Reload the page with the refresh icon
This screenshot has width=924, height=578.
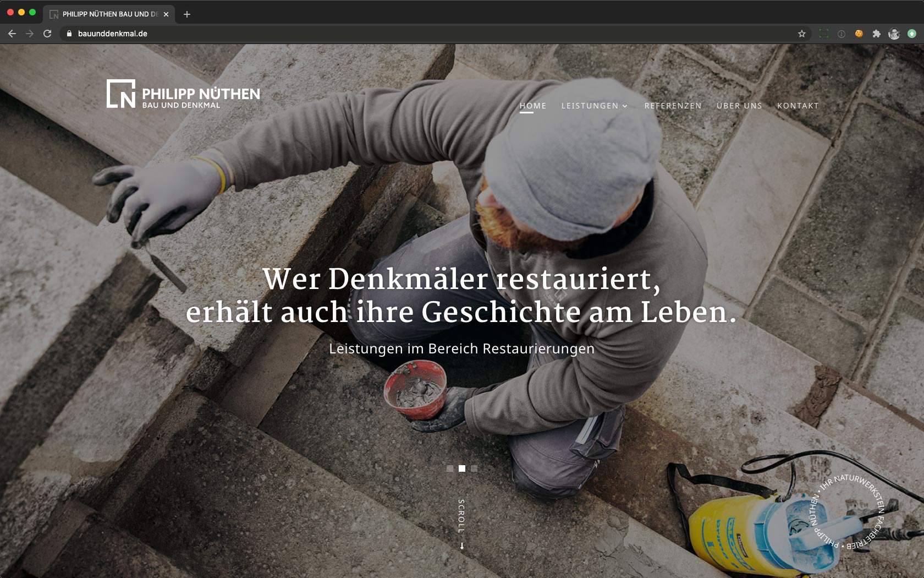pyautogui.click(x=47, y=34)
